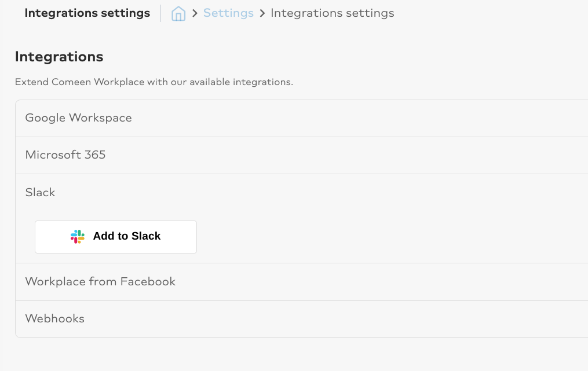This screenshot has height=371, width=588.
Task: Expand the Webhooks integration row
Action: [301, 319]
